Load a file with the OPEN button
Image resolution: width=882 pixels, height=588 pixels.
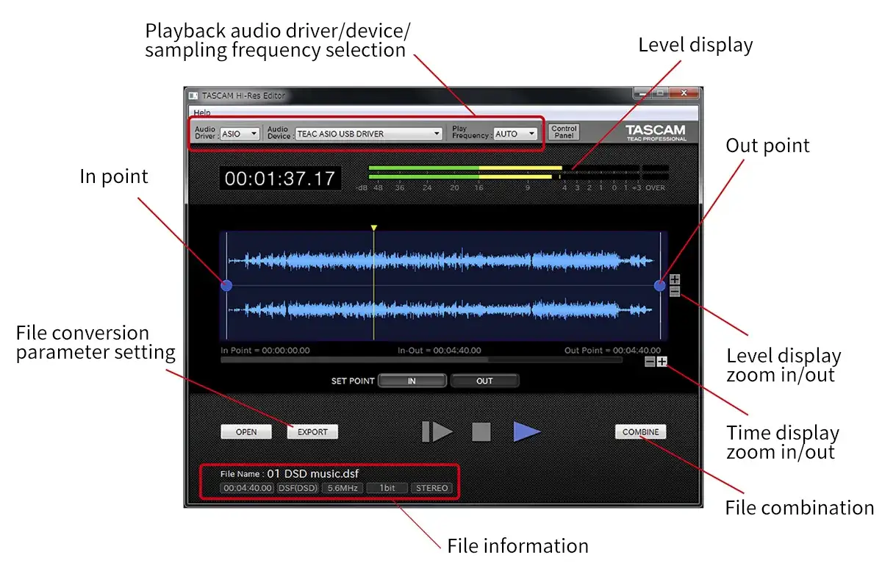(245, 431)
